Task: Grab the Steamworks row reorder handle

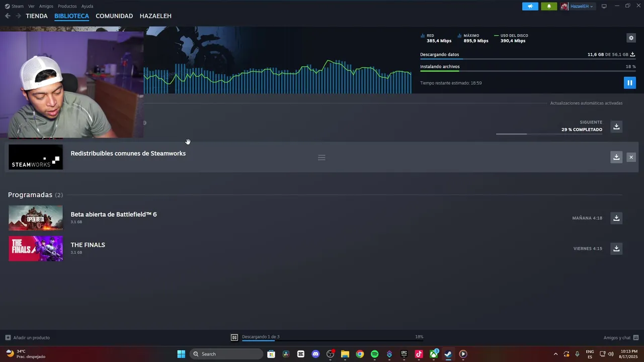Action: tap(321, 157)
